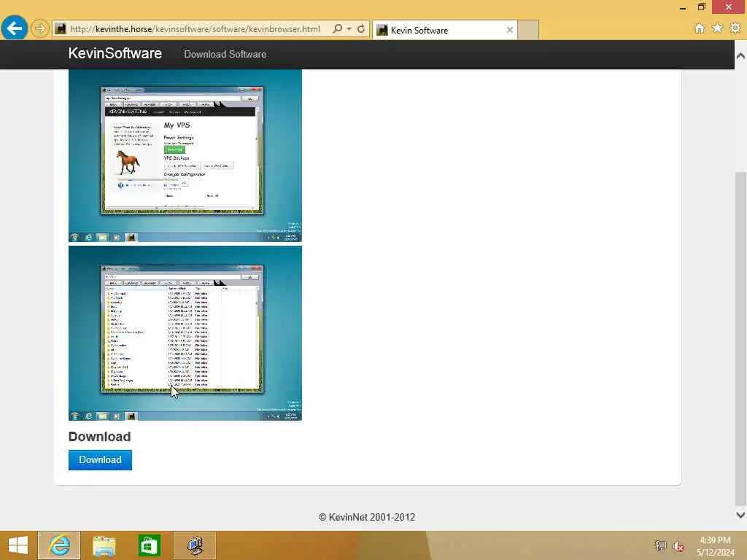This screenshot has width=747, height=560.
Task: Go back with the browser back arrow
Action: pyautogui.click(x=15, y=28)
